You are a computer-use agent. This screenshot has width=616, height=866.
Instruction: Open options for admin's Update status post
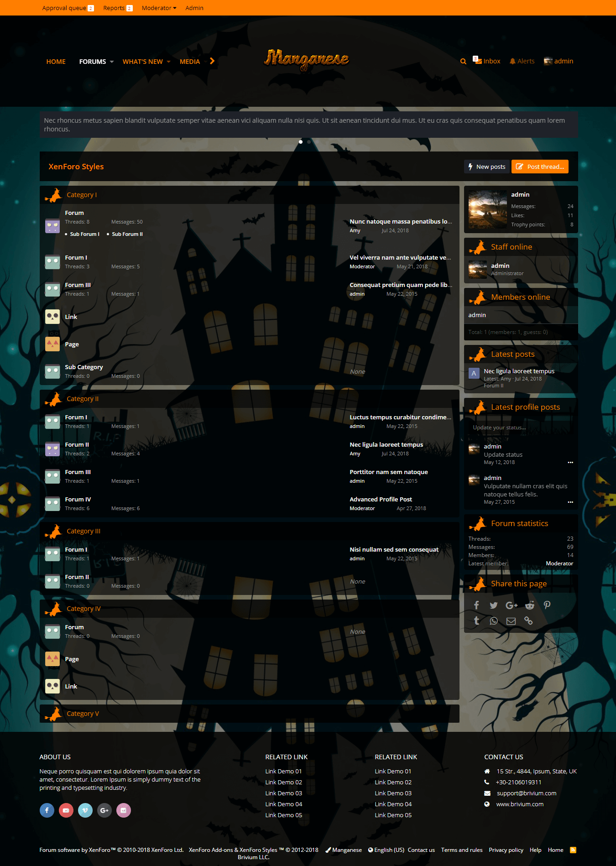click(570, 463)
